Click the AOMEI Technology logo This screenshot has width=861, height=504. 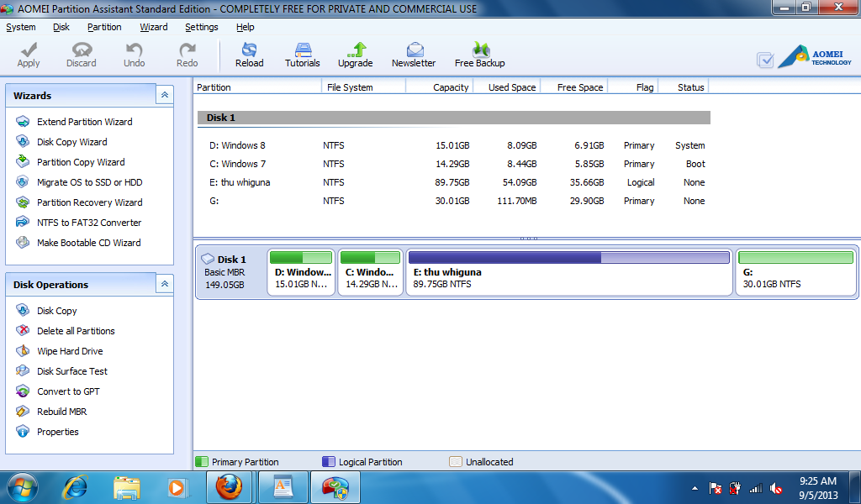click(x=815, y=56)
